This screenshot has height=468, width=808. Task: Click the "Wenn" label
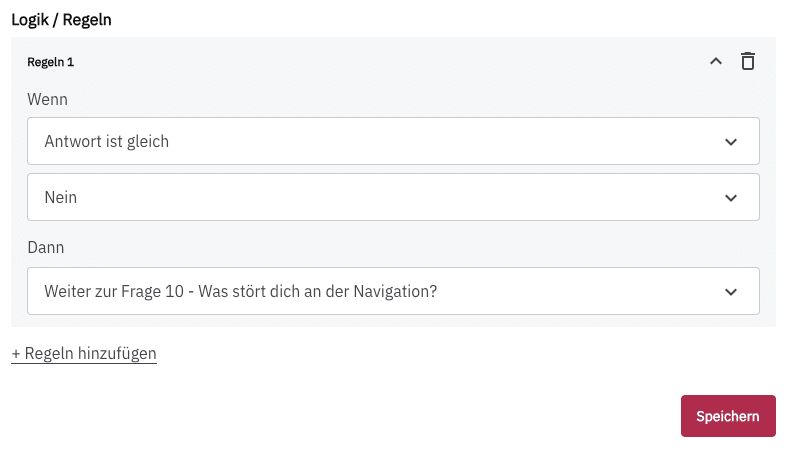tap(48, 100)
